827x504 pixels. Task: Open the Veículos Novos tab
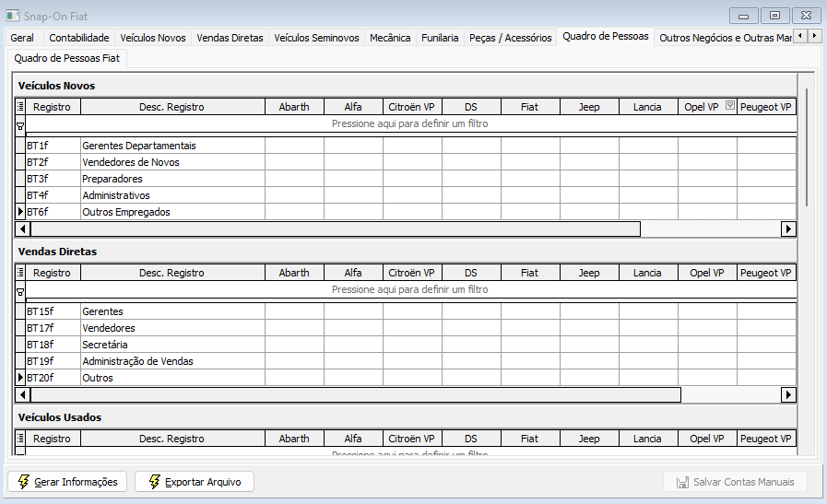coord(153,38)
